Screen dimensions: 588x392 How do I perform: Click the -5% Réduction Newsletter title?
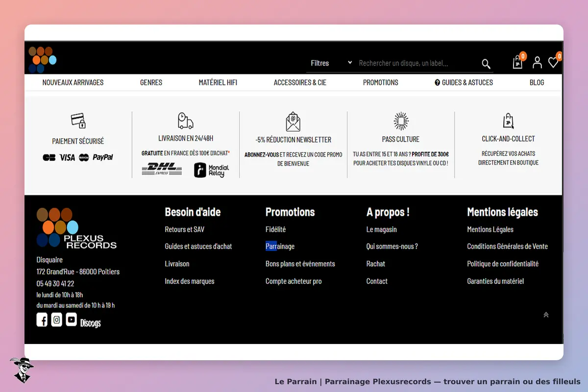[x=293, y=140]
